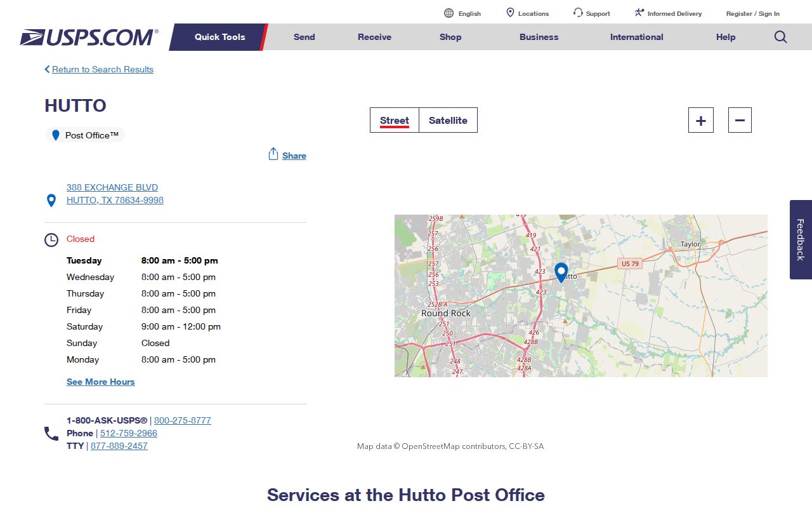
Task: Click the location pin beside the address
Action: click(x=51, y=201)
